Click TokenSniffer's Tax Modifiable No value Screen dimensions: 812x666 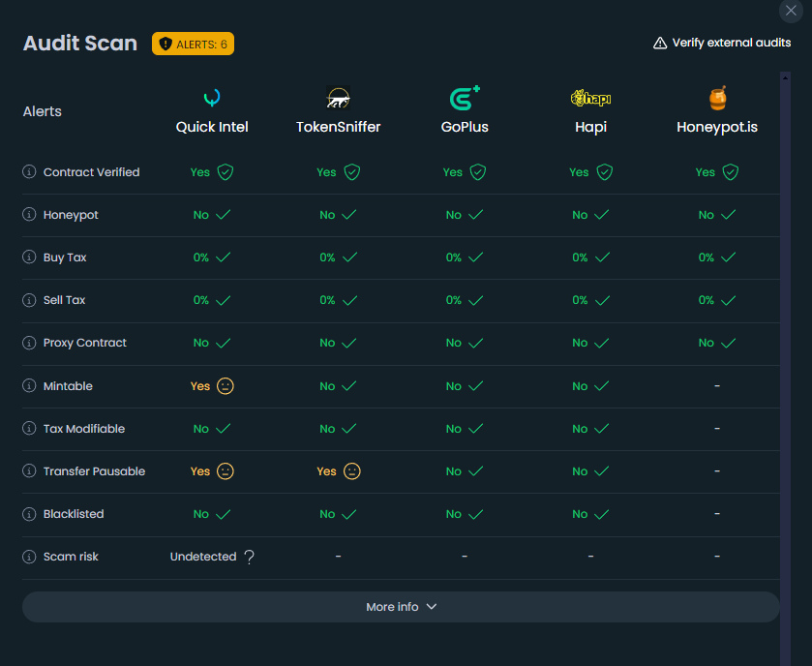coord(327,429)
